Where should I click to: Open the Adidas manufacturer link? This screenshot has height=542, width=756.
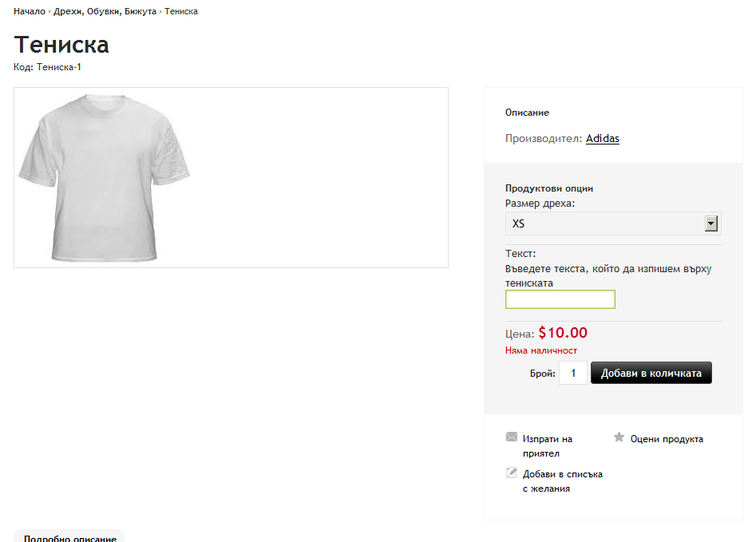click(602, 139)
